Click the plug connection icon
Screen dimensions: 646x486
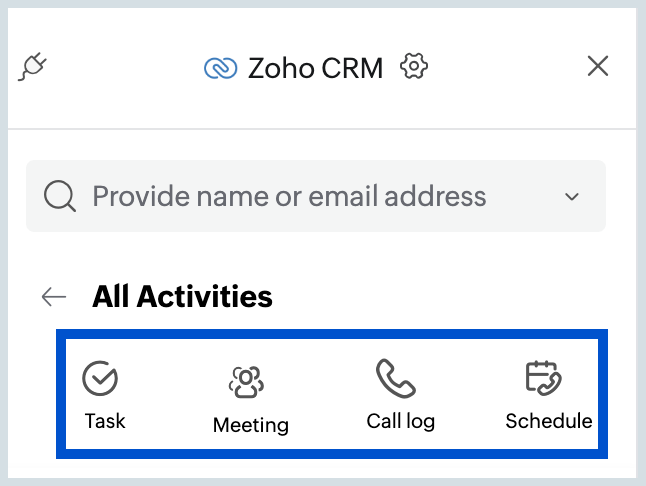pyautogui.click(x=33, y=66)
